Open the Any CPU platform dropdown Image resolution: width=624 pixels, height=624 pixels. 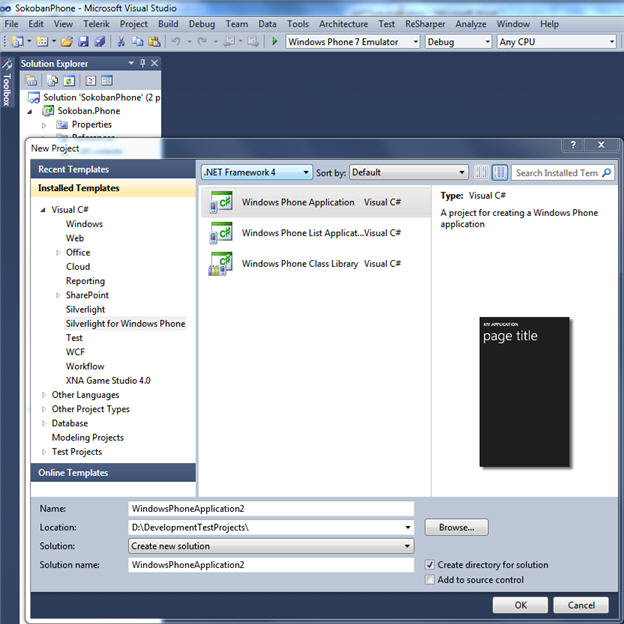coord(557,42)
